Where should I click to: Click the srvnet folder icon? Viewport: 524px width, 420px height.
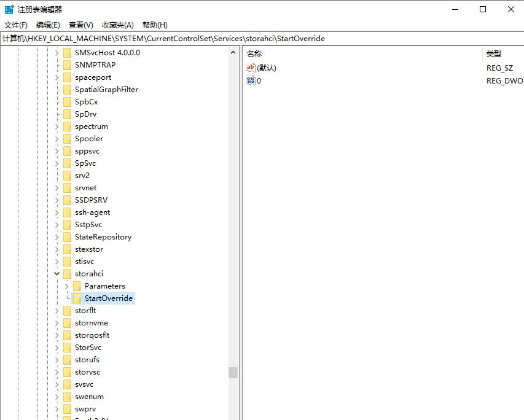67,187
